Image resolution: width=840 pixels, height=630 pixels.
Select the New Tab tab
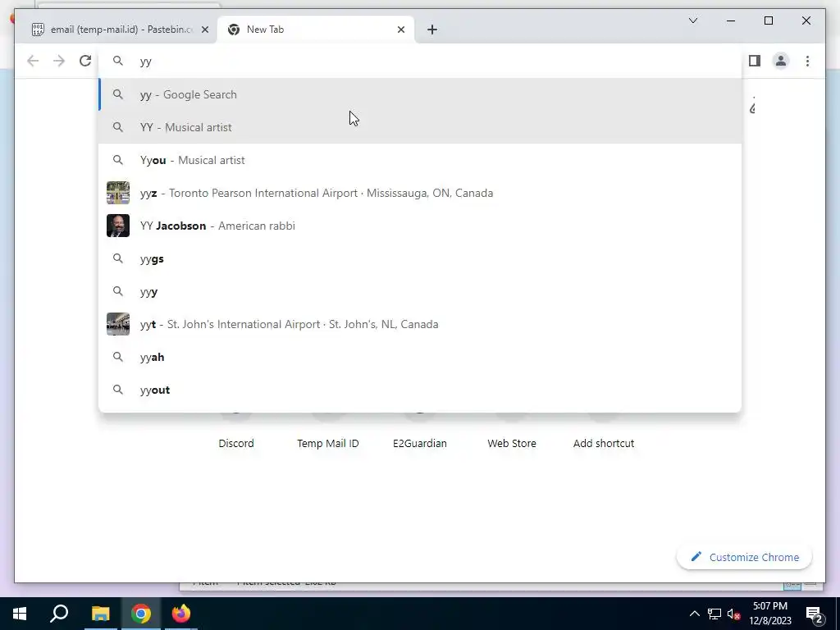[x=316, y=30]
